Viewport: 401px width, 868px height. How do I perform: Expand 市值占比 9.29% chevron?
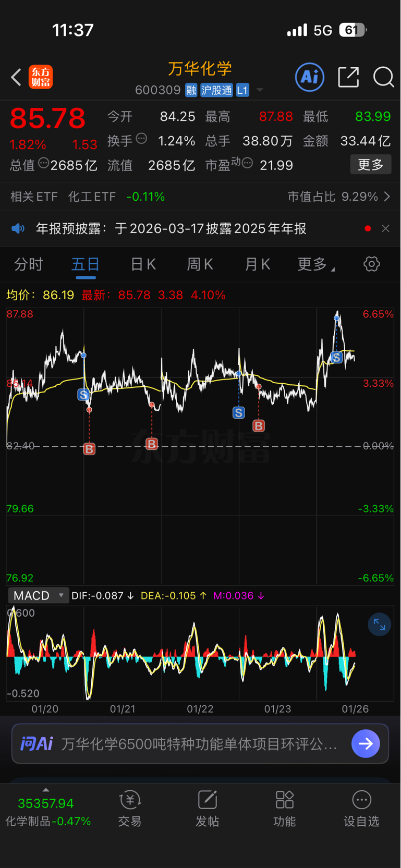point(387,197)
